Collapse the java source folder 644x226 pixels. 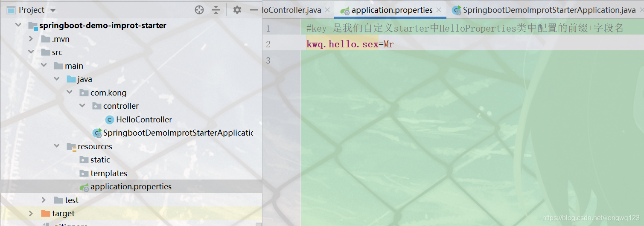pos(56,79)
